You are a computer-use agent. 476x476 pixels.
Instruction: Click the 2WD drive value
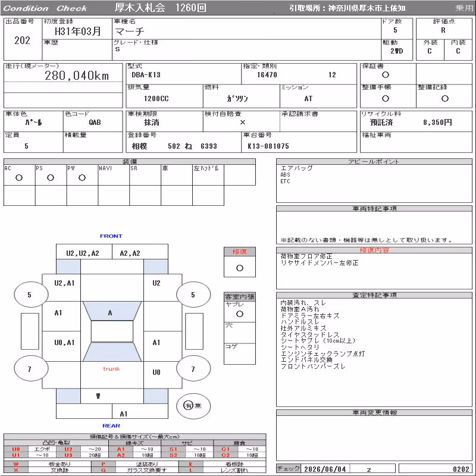click(397, 51)
